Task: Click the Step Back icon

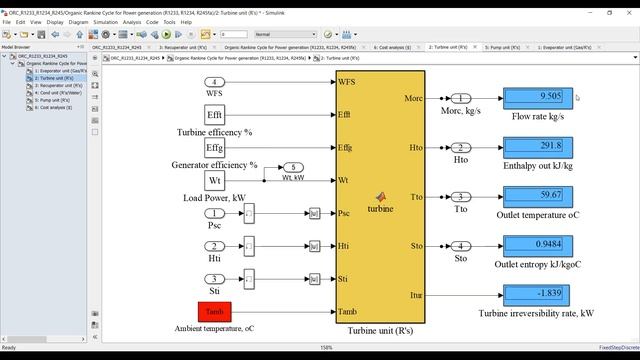Action: [155, 35]
